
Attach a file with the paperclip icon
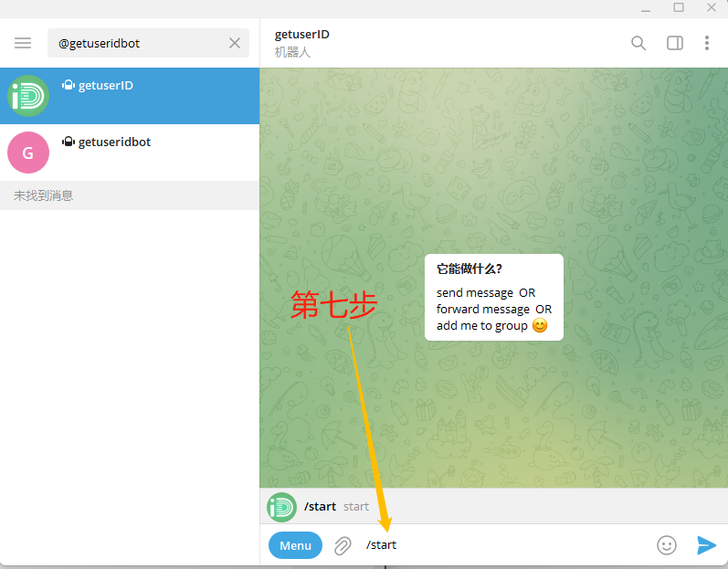pyautogui.click(x=343, y=546)
